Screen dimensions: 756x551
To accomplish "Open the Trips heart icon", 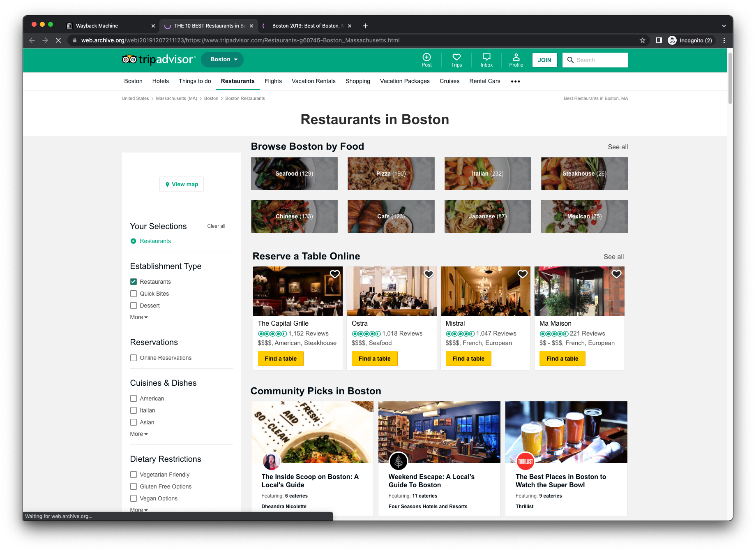I will [x=456, y=60].
